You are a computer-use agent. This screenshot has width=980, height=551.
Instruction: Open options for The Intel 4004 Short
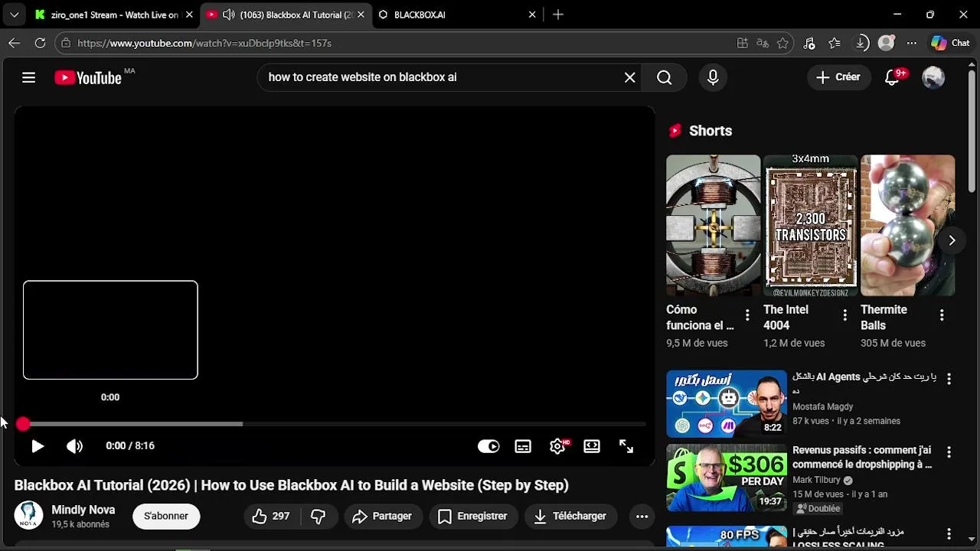[844, 315]
